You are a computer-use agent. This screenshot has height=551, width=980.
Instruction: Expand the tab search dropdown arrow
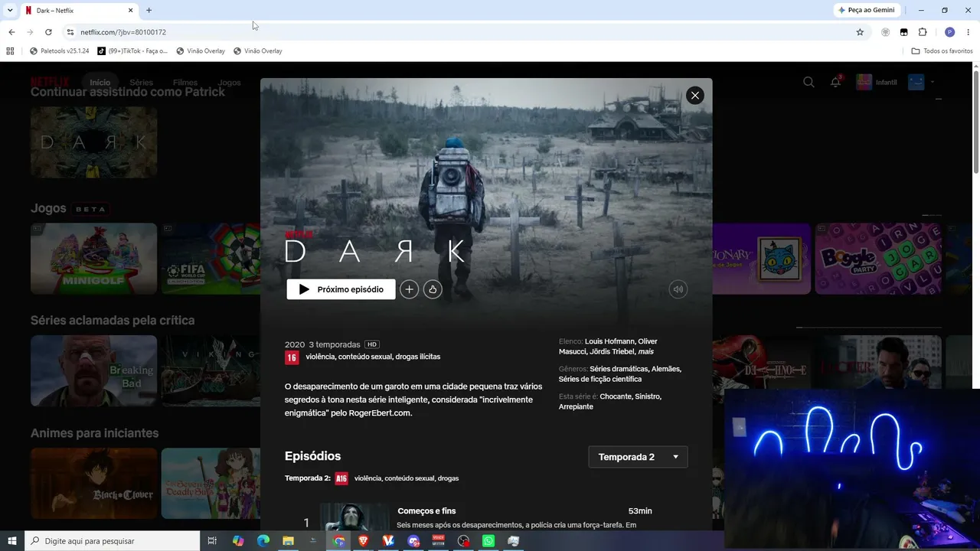[10, 10]
